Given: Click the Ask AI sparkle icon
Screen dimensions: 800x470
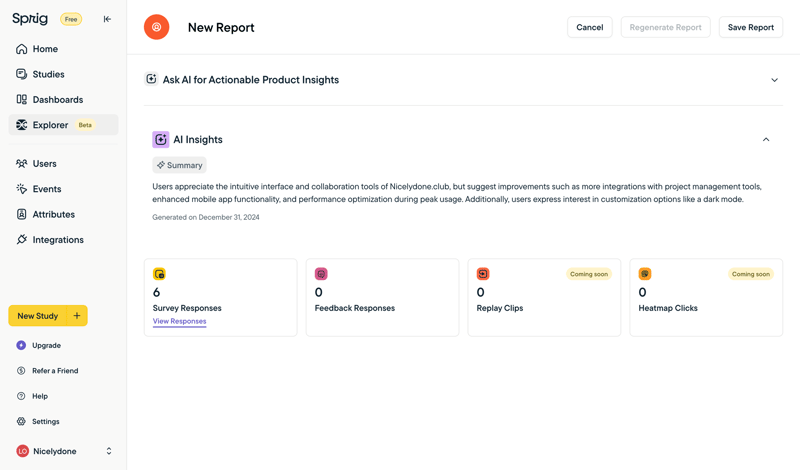Looking at the screenshot, I should point(151,79).
